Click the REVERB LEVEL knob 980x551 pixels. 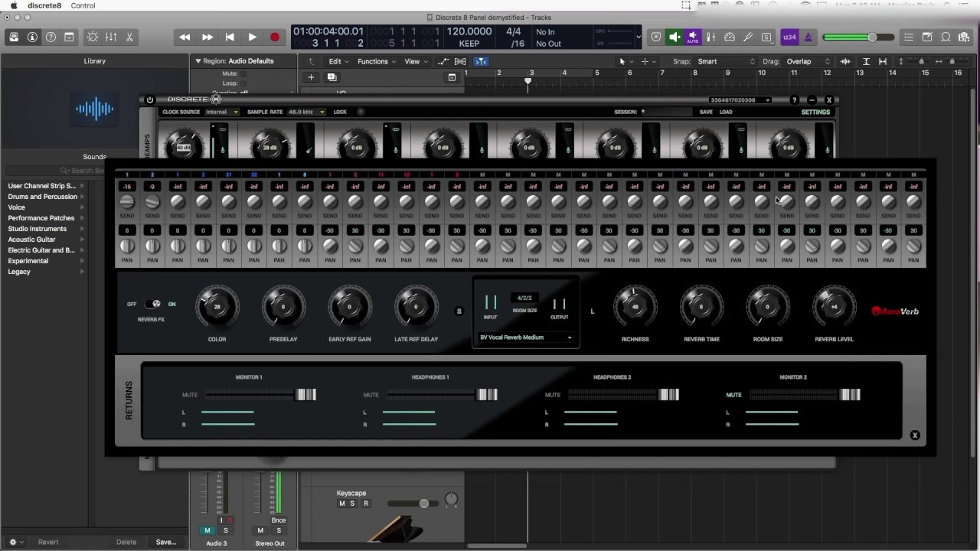coord(835,307)
